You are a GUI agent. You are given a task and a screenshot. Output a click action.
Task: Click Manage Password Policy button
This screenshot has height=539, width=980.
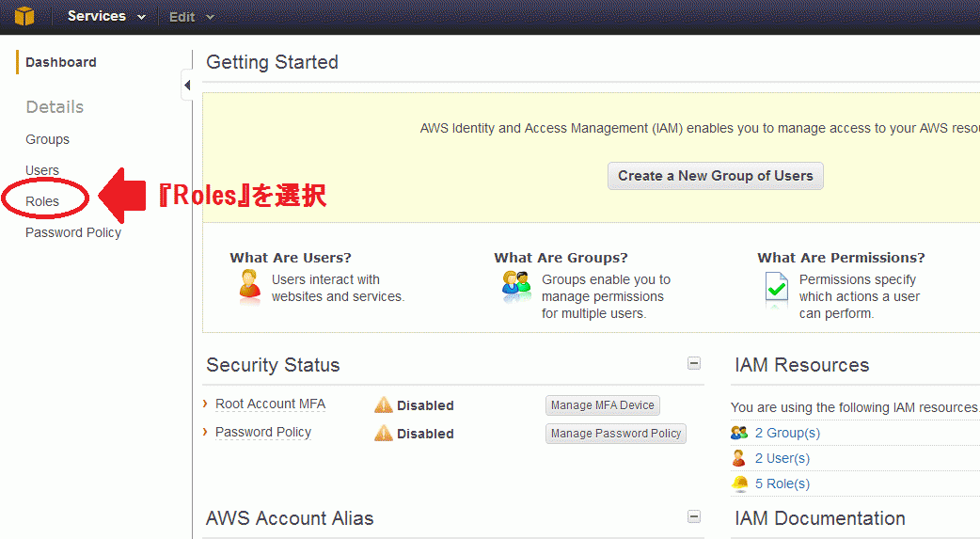[x=616, y=434]
